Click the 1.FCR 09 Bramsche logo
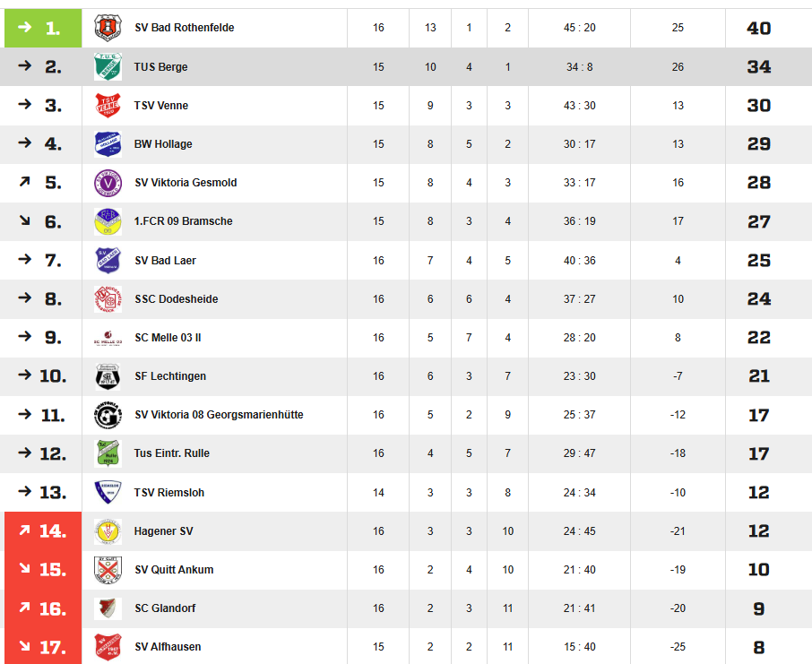Screen dimensions: 812x664 point(108,221)
